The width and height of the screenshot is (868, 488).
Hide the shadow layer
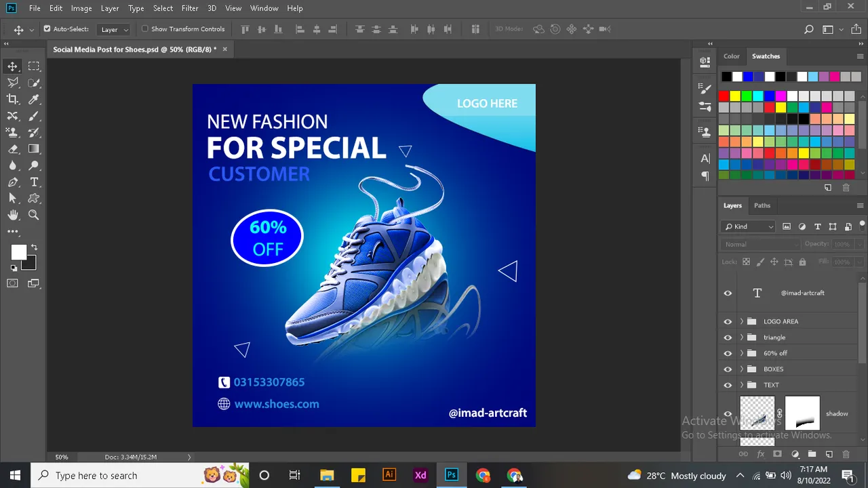pos(728,413)
